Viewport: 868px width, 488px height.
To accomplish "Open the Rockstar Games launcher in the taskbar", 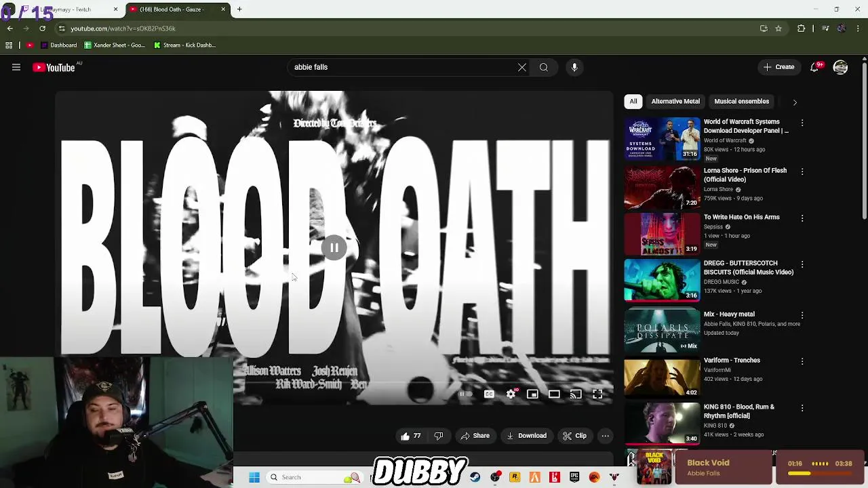I will 515,477.
